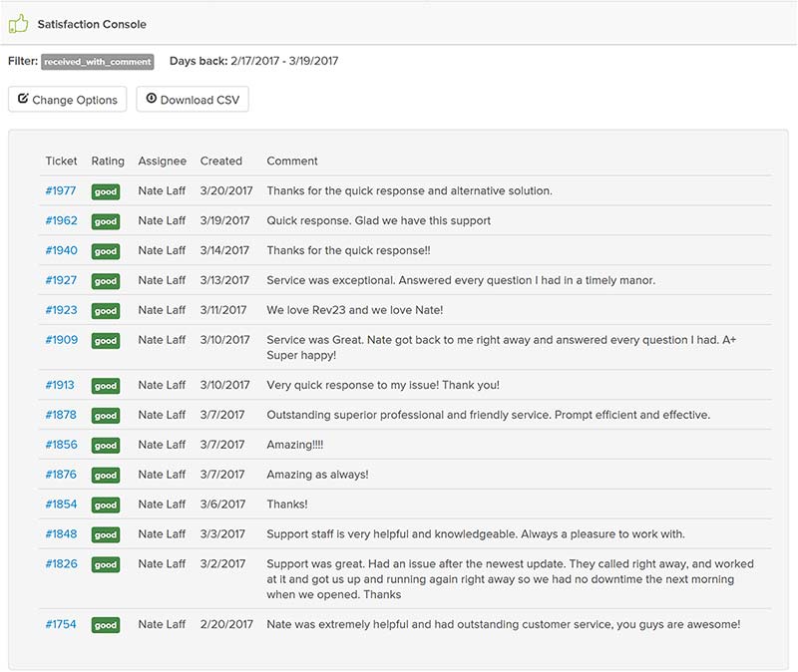Open ticket #1962
This screenshot has height=672, width=798.
61,220
